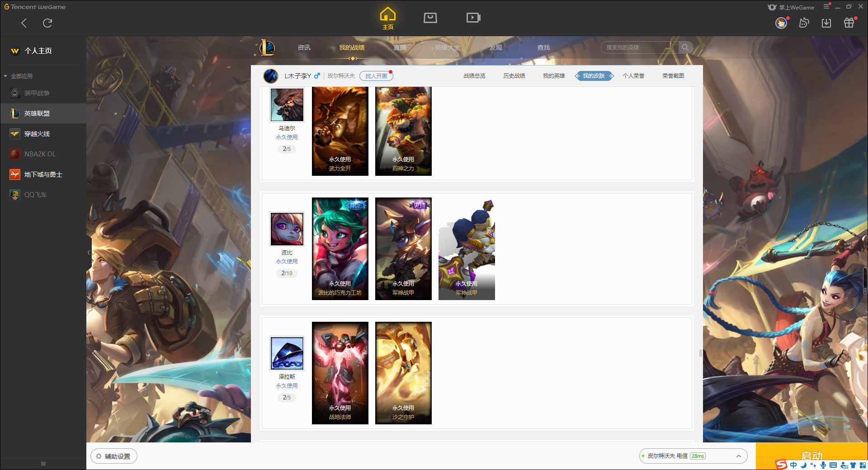The width and height of the screenshot is (868, 470).
Task: Select 英雄联盟 in the sidebar
Action: pyautogui.click(x=43, y=113)
